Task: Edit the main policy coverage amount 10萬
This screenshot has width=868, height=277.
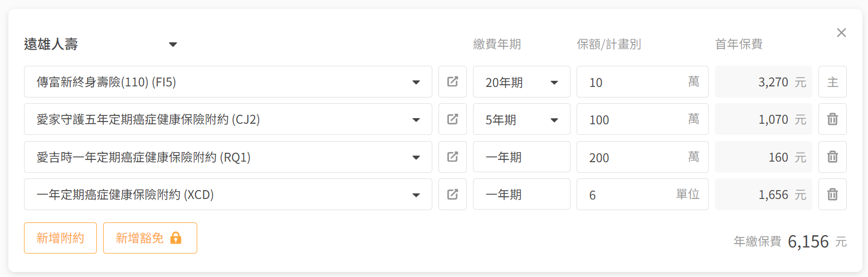Action: [x=642, y=82]
